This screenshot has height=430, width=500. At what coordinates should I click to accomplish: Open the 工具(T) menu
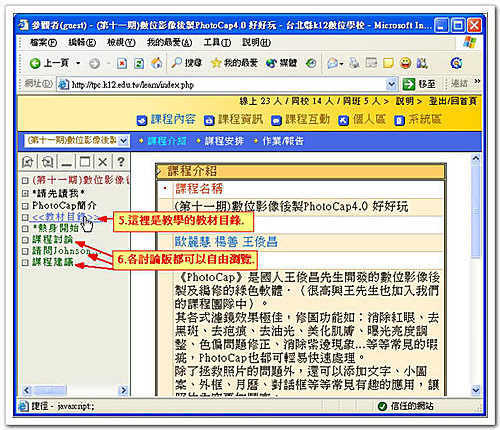217,42
